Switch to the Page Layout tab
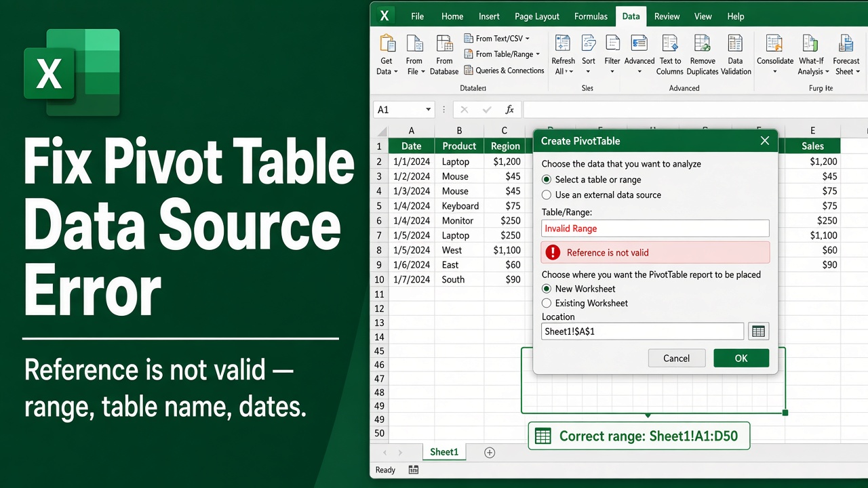 (537, 16)
